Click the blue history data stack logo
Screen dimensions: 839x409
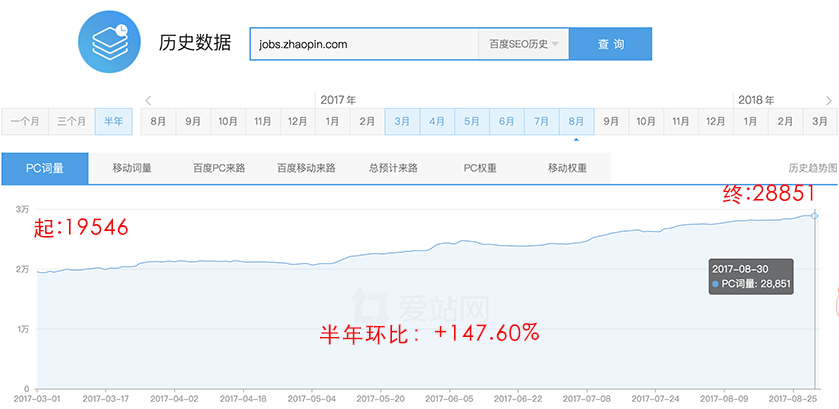pos(109,42)
